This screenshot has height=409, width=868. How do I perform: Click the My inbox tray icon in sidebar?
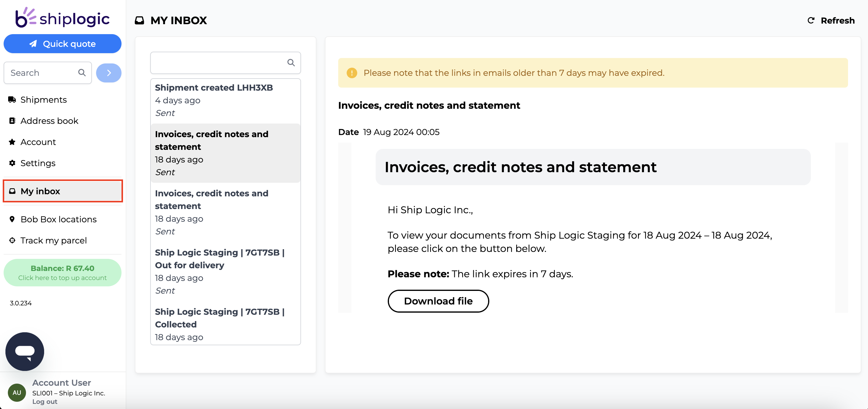[12, 191]
